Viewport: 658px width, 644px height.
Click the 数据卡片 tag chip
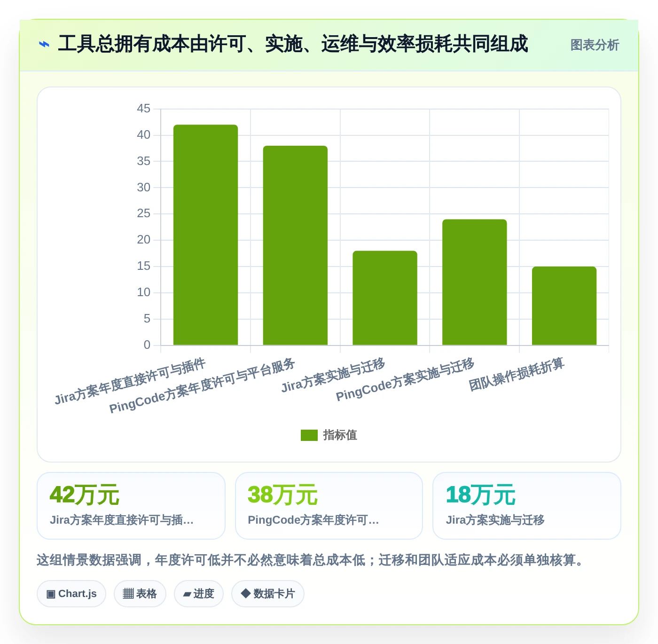[268, 594]
